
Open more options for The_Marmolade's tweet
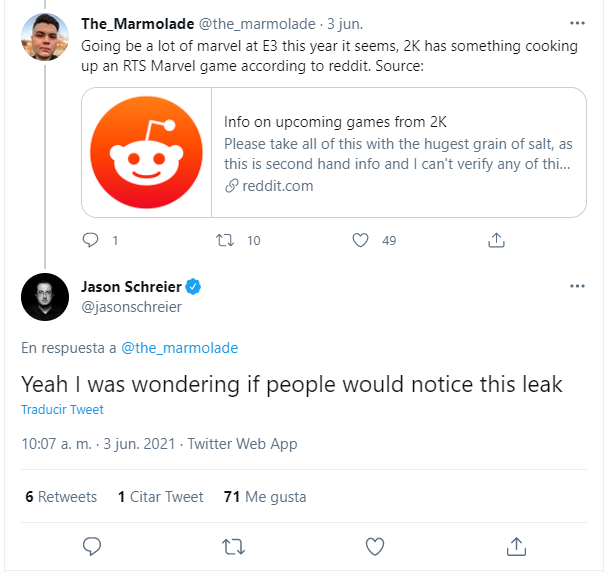(x=577, y=22)
